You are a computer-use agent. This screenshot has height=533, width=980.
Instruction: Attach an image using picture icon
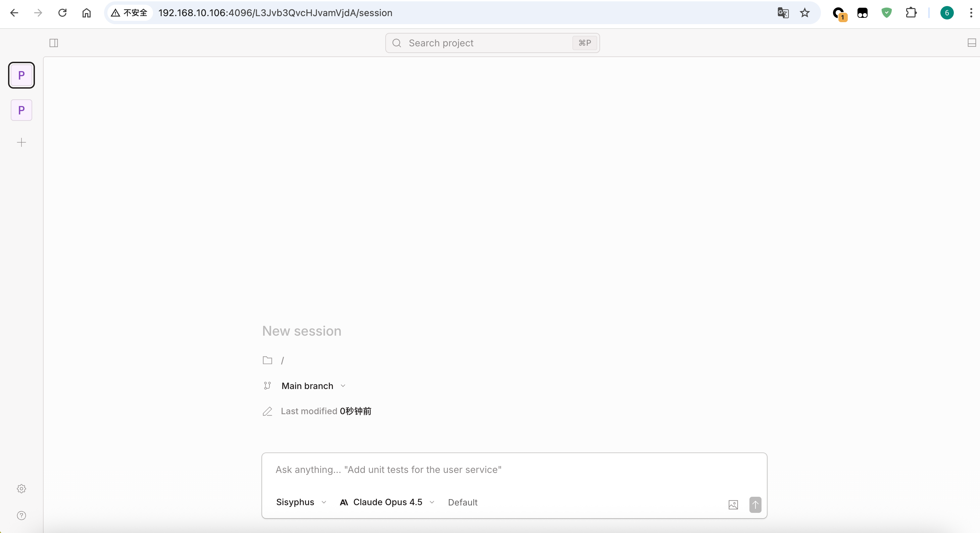point(733,505)
